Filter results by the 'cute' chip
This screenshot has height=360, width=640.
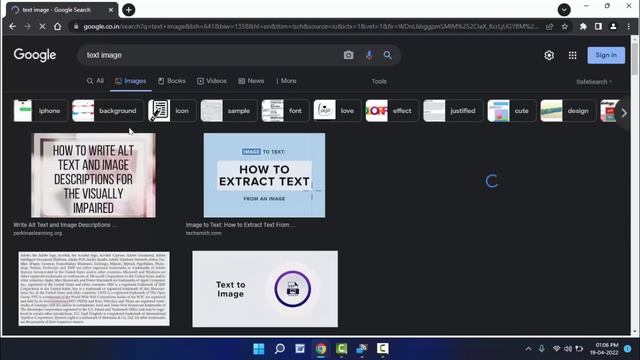tap(511, 111)
